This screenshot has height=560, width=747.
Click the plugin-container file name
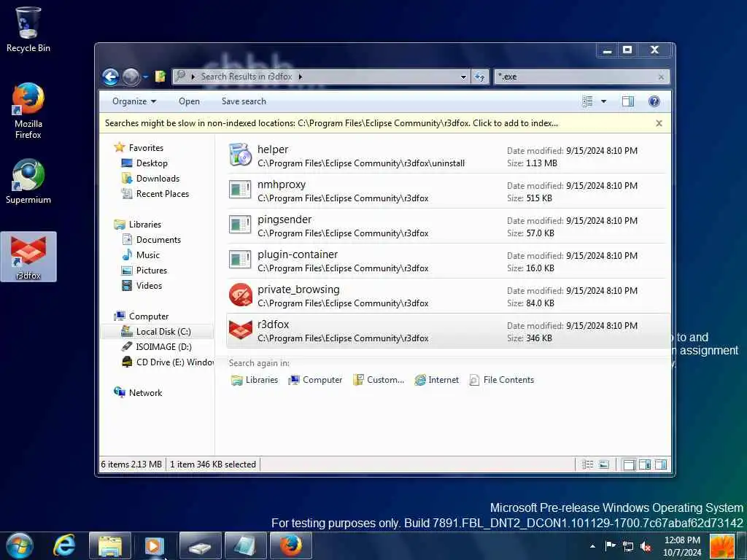(x=298, y=254)
